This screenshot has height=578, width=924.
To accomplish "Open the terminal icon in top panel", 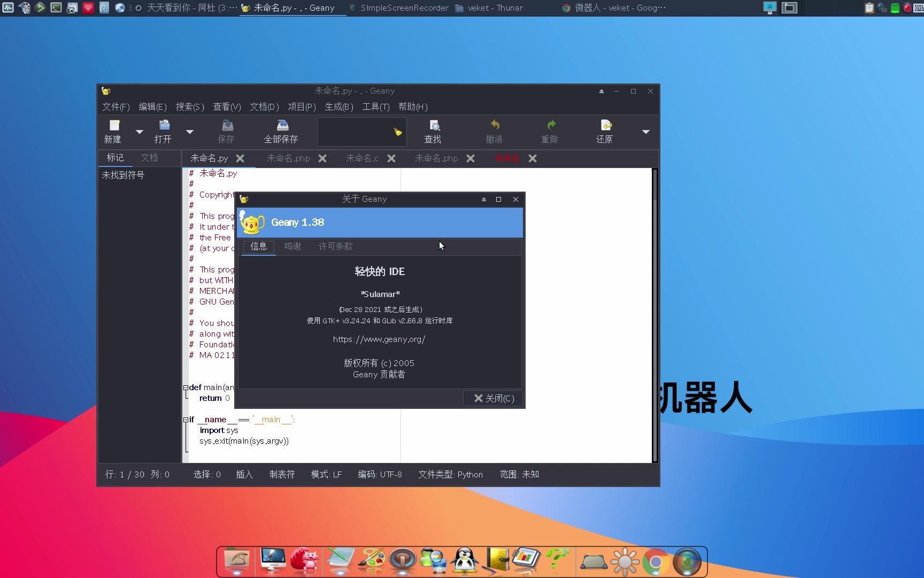I will click(56, 7).
